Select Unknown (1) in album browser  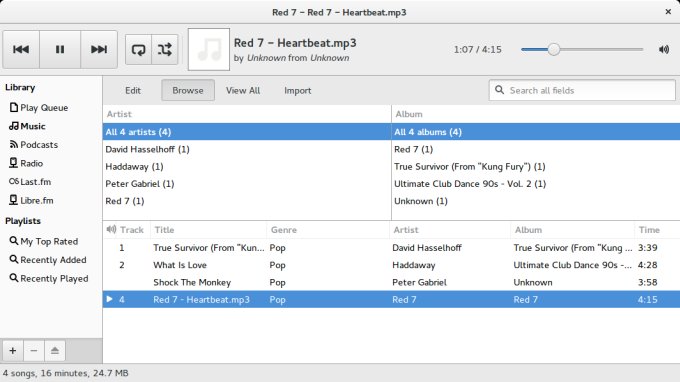[x=536, y=201]
